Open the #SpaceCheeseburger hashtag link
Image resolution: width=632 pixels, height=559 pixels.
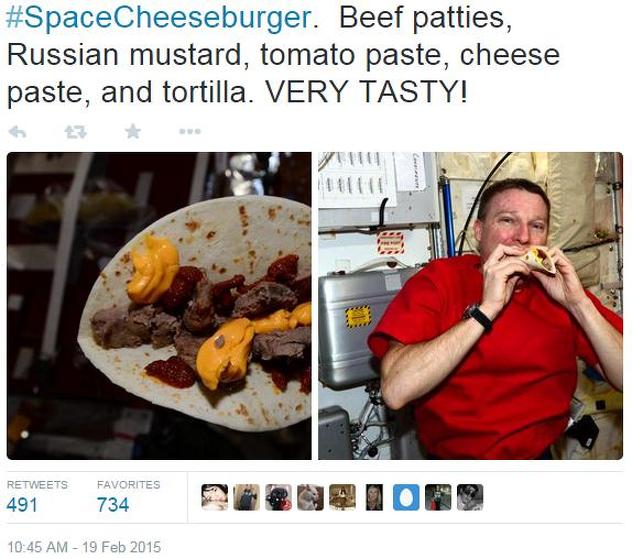pyautogui.click(x=159, y=18)
